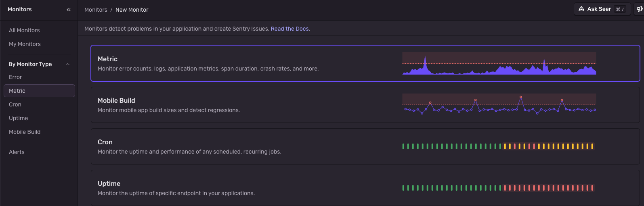The image size is (644, 206).
Task: Open Cron in the sidebar list
Action: coord(15,104)
